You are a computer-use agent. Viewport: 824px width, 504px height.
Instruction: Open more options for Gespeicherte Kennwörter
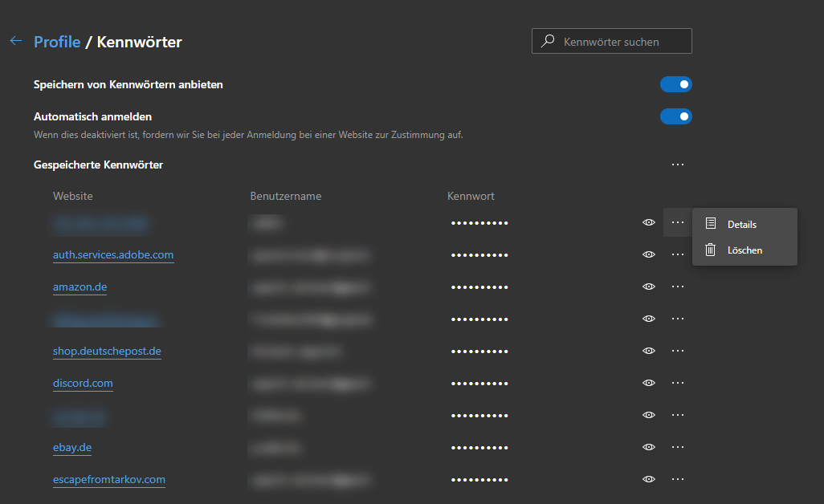677,165
